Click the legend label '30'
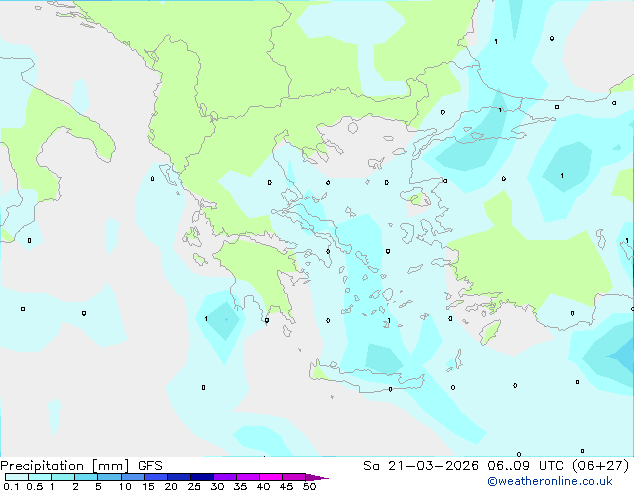Screen dimensions: 634x490 click(217, 486)
